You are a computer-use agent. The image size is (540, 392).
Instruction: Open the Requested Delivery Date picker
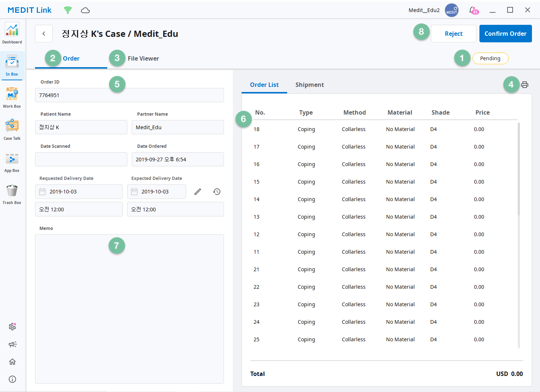pos(79,192)
